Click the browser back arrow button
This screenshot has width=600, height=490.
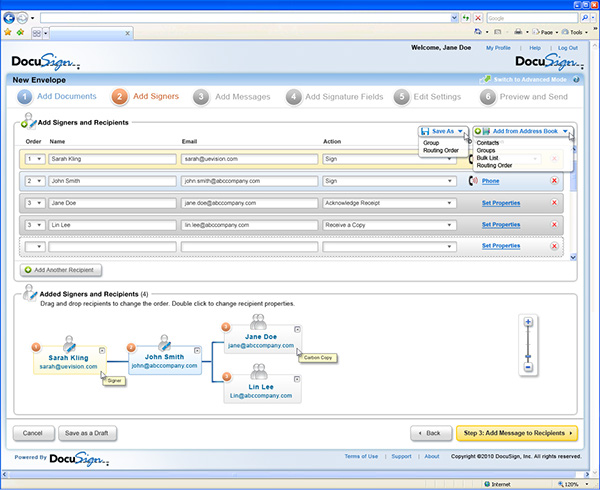click(9, 18)
